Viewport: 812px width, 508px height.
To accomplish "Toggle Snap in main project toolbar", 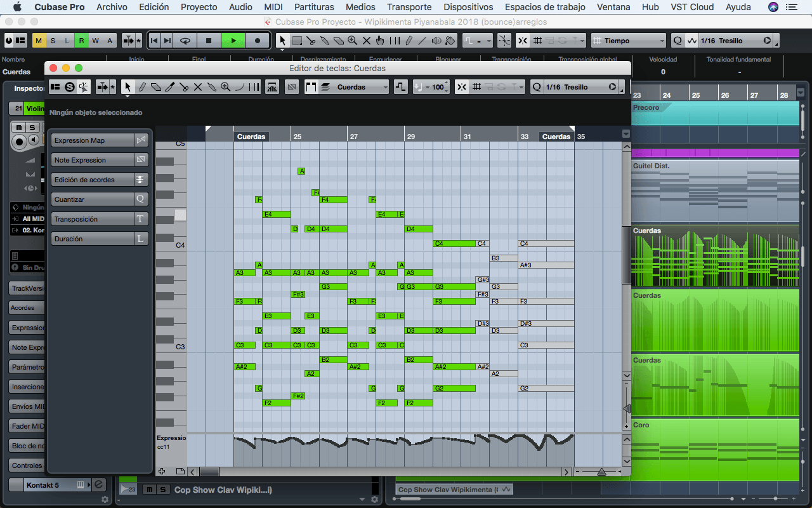I will coord(523,41).
